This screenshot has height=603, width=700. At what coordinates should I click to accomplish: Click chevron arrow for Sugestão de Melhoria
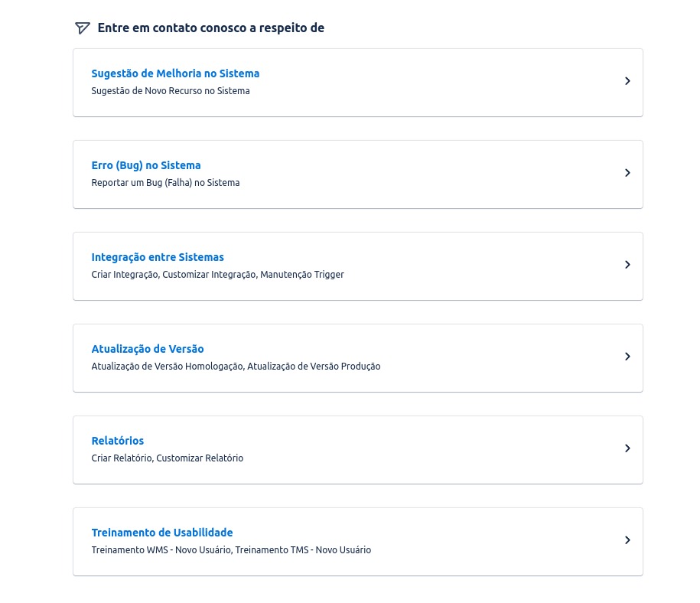coord(627,81)
